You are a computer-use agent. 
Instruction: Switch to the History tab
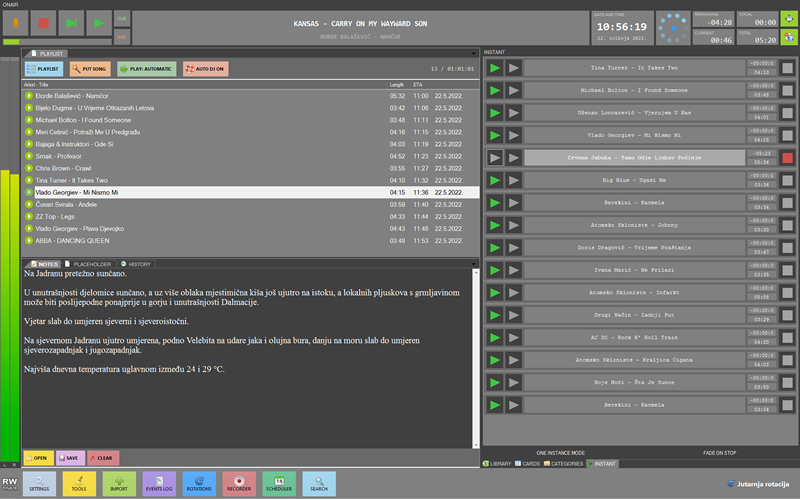pyautogui.click(x=136, y=264)
